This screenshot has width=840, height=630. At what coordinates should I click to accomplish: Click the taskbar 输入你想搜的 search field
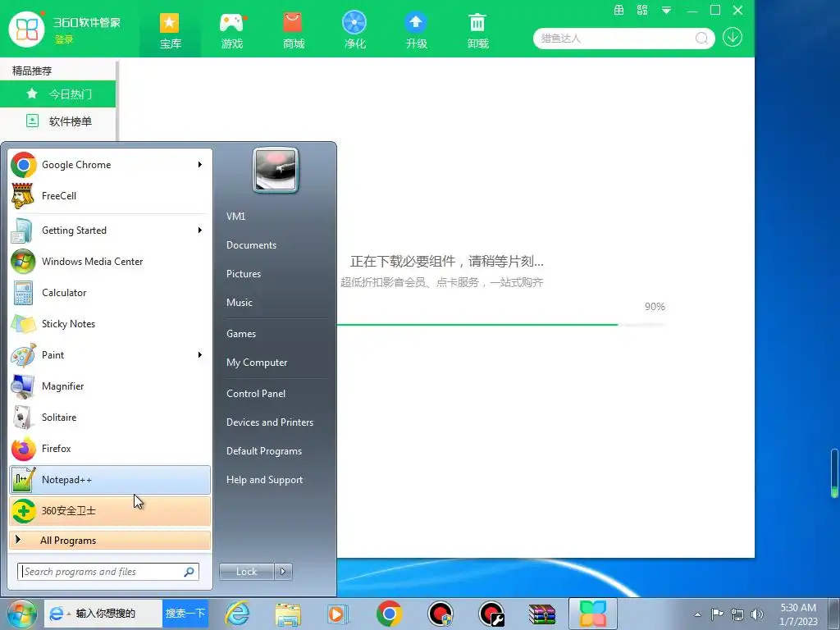tap(105, 614)
